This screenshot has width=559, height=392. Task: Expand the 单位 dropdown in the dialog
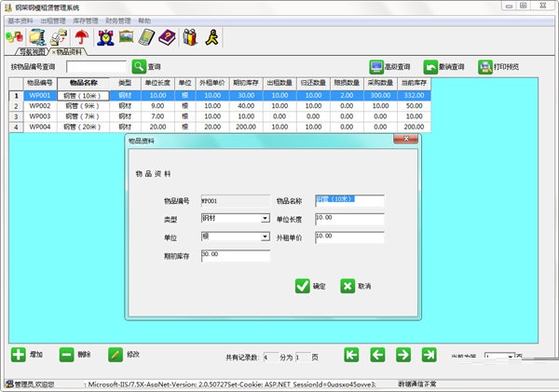(266, 237)
